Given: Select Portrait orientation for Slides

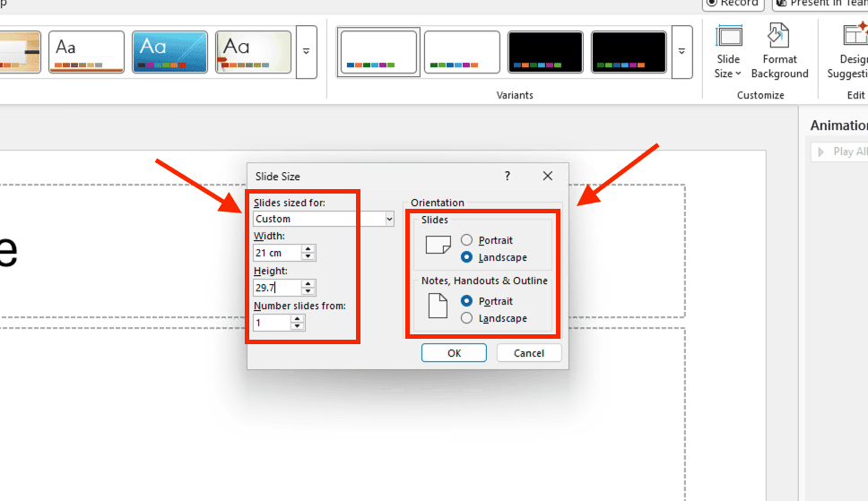Looking at the screenshot, I should coord(466,240).
